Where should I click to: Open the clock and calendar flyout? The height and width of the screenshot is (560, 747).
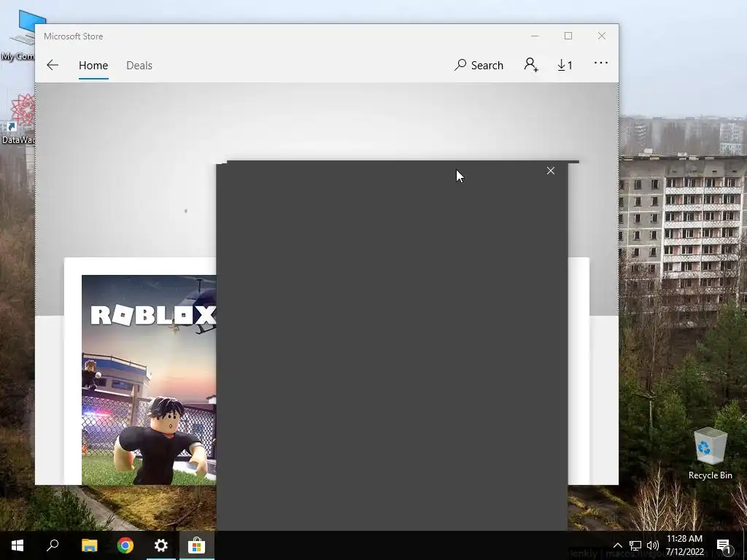(684, 545)
